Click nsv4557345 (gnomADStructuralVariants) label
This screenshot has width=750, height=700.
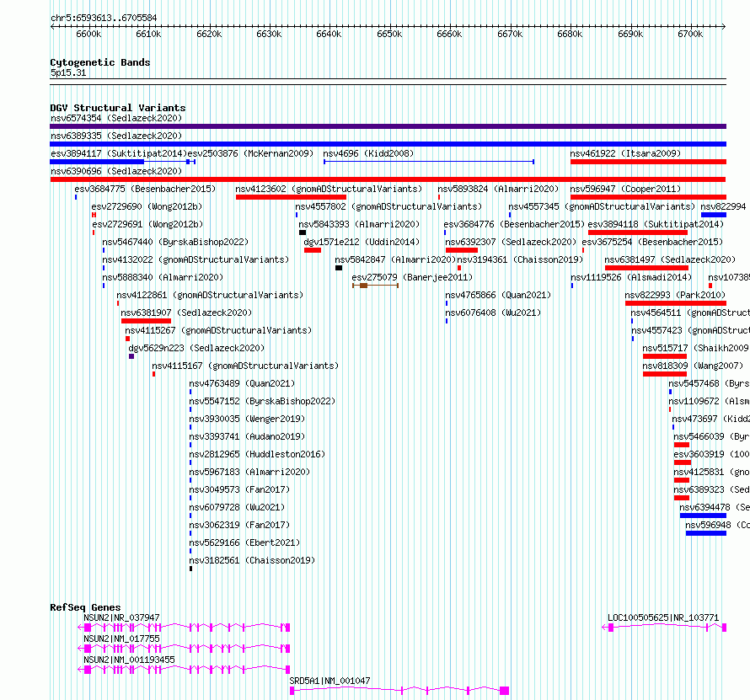(x=602, y=206)
